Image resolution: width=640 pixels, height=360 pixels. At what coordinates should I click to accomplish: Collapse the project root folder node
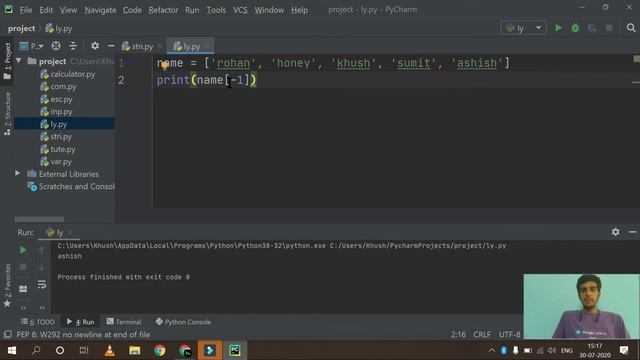point(18,61)
